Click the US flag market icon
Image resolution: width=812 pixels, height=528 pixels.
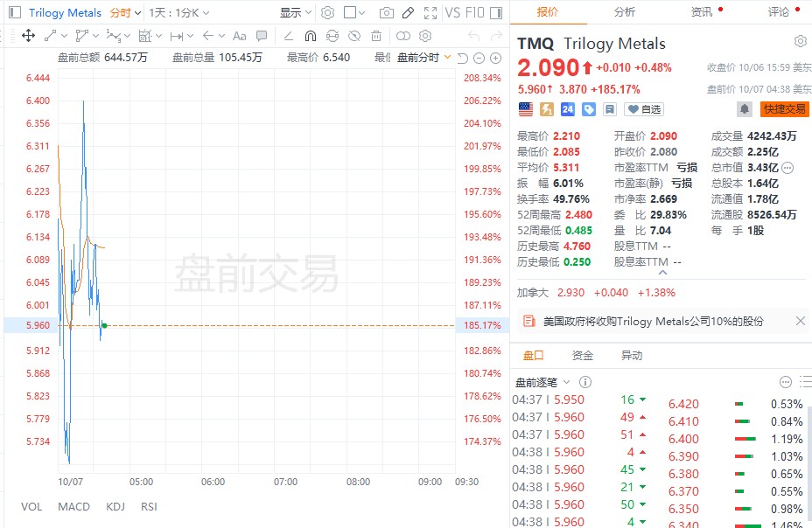[x=526, y=109]
